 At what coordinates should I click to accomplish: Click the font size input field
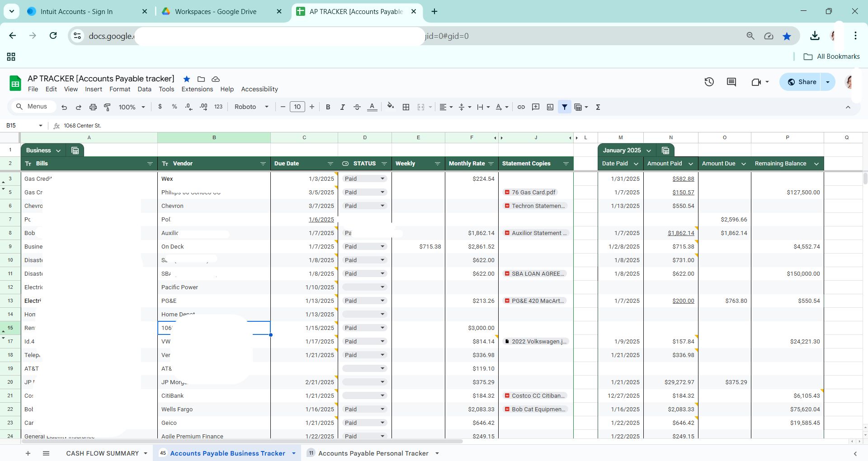[297, 107]
